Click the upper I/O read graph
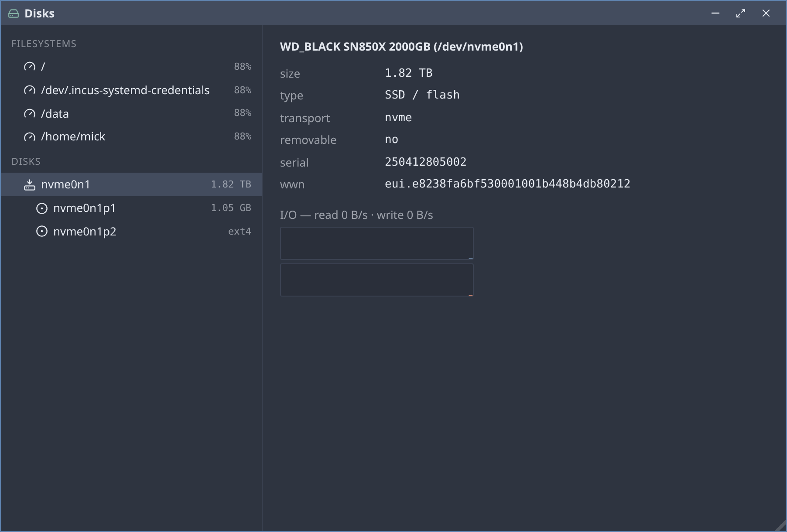This screenshot has width=787, height=532. [x=376, y=243]
